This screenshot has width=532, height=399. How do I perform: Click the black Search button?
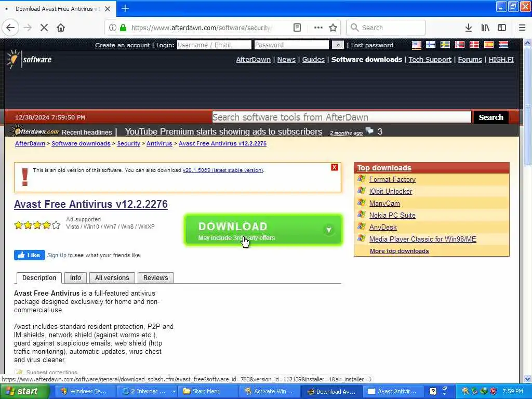(x=491, y=117)
